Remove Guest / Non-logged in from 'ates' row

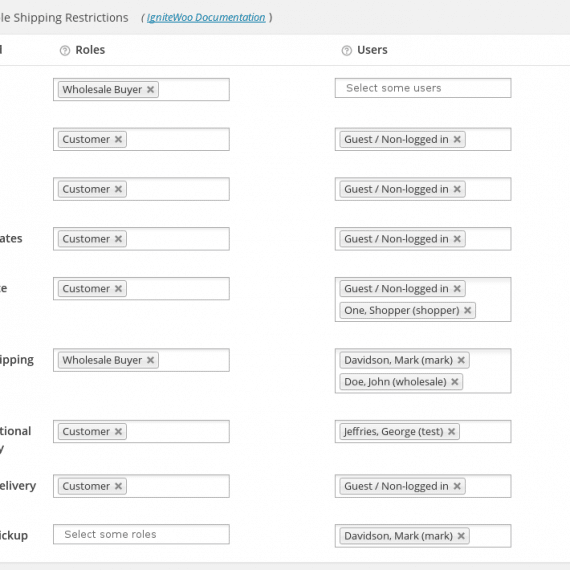coord(457,239)
